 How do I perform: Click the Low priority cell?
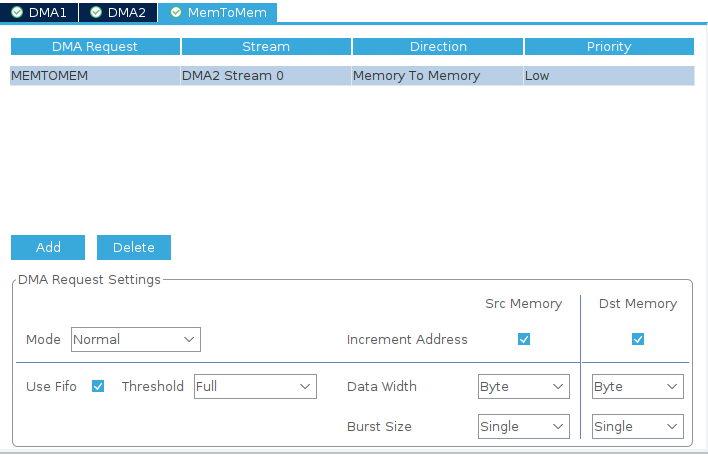point(608,76)
